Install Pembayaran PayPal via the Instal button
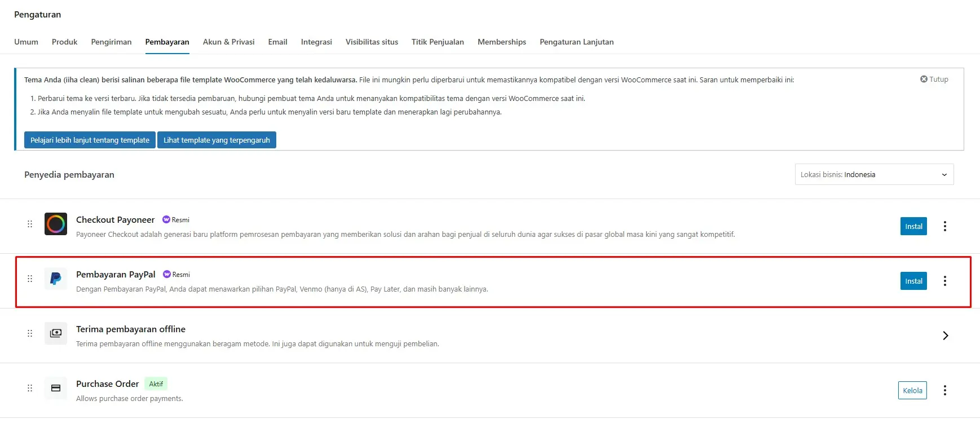The width and height of the screenshot is (980, 423). point(913,280)
